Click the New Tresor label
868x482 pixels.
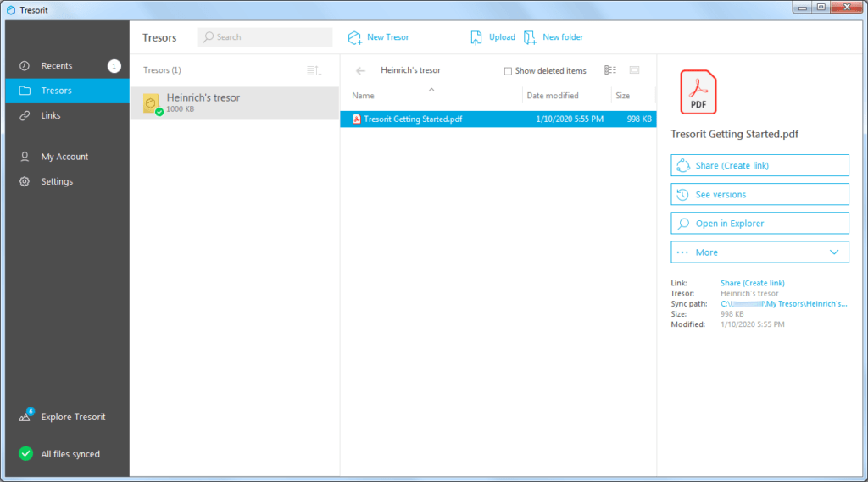[x=388, y=37]
